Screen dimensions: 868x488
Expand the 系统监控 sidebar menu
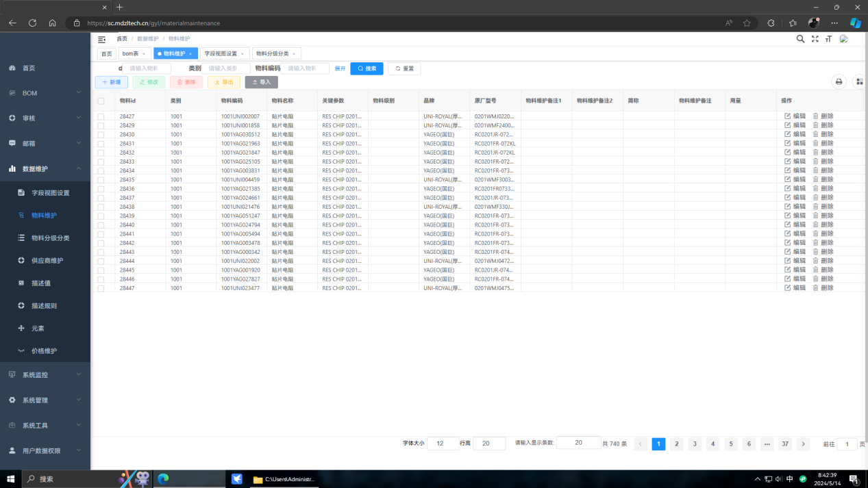45,375
